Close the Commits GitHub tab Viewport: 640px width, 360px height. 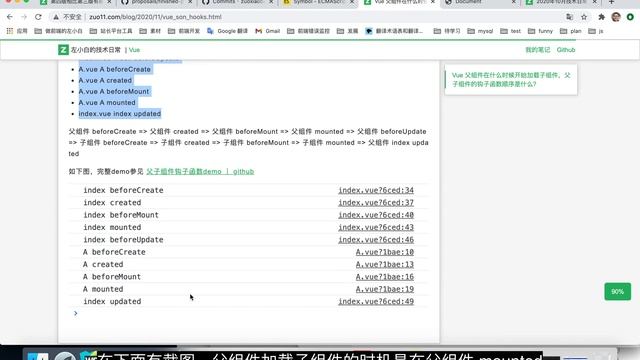pos(270,2)
